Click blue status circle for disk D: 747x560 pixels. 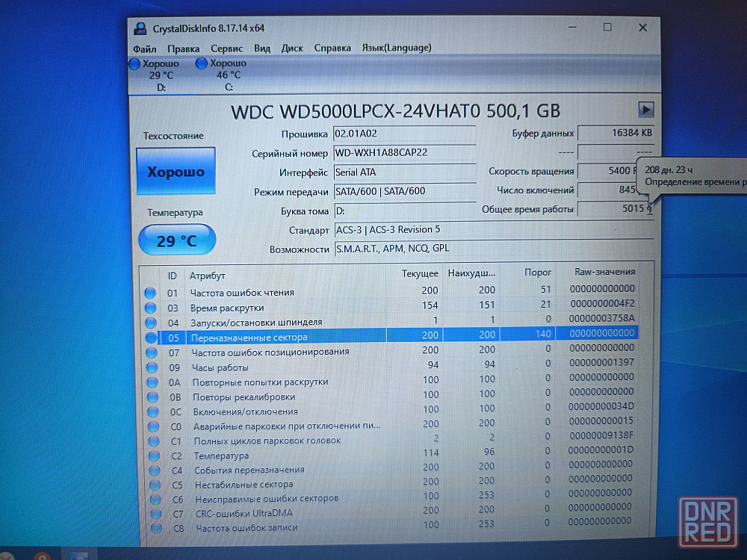[134, 64]
